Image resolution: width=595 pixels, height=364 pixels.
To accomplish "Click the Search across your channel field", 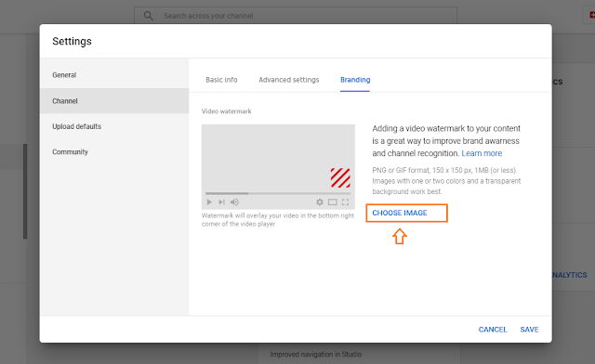I will (296, 16).
